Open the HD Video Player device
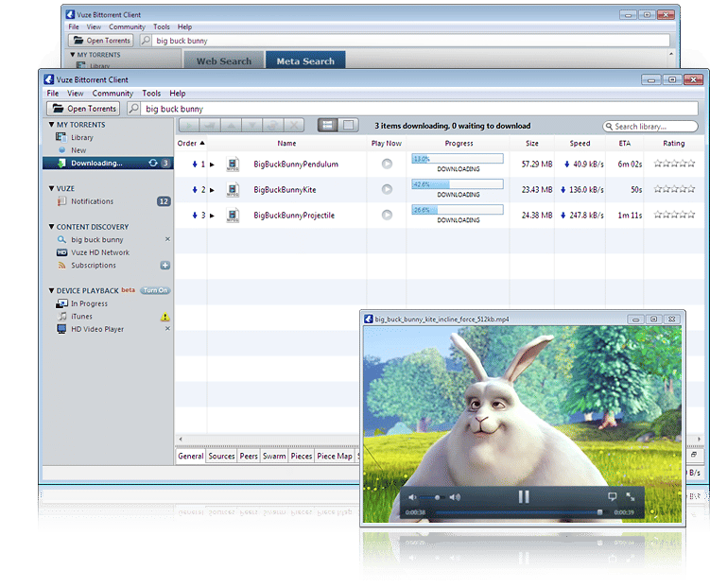Viewport: 710px width, 588px height. [x=96, y=329]
